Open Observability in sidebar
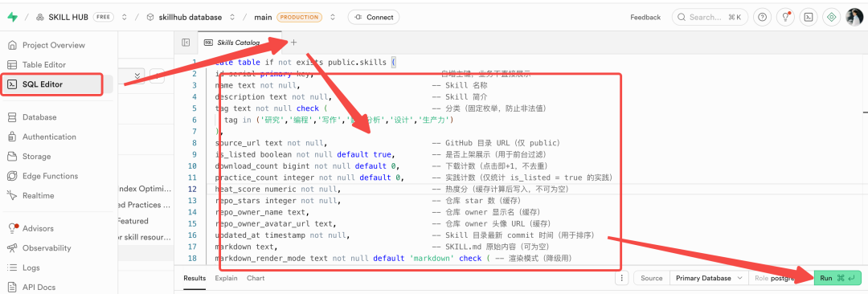Viewport: 868px width, 294px height. (x=47, y=248)
